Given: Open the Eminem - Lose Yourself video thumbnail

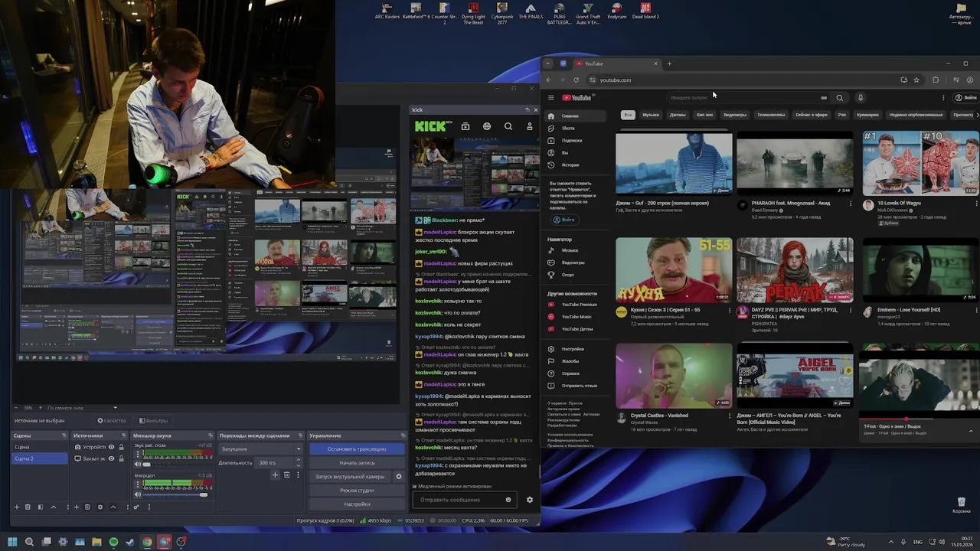Looking at the screenshot, I should pos(920,270).
